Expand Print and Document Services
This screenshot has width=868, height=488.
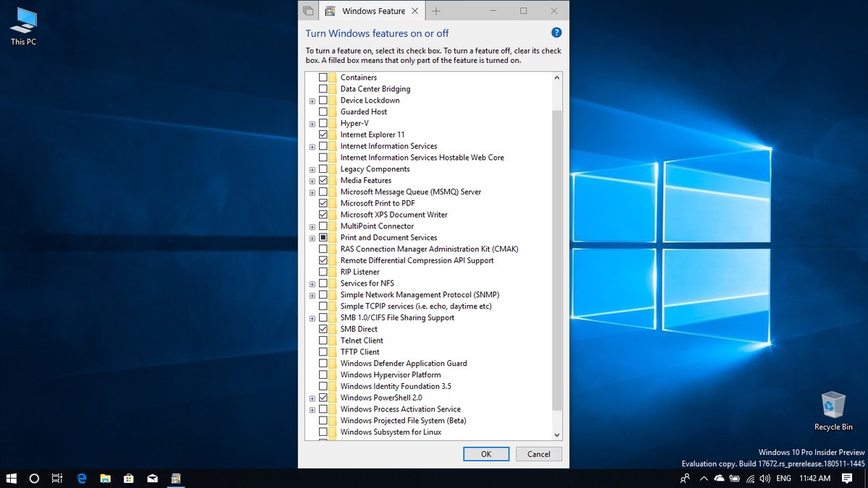(x=312, y=237)
